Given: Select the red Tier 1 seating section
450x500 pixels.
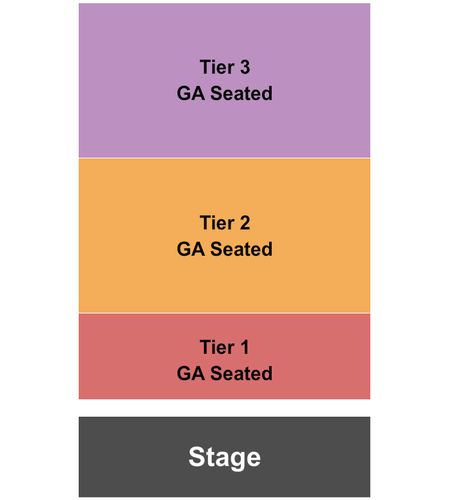Looking at the screenshot, I should click(x=224, y=356).
